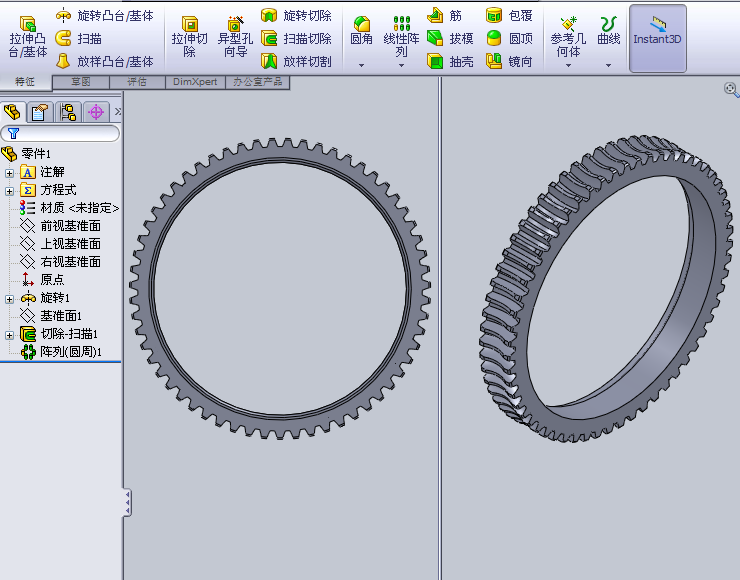Select the Annotations (注解) folder
Screen dimensions: 740x580
click(x=42, y=172)
